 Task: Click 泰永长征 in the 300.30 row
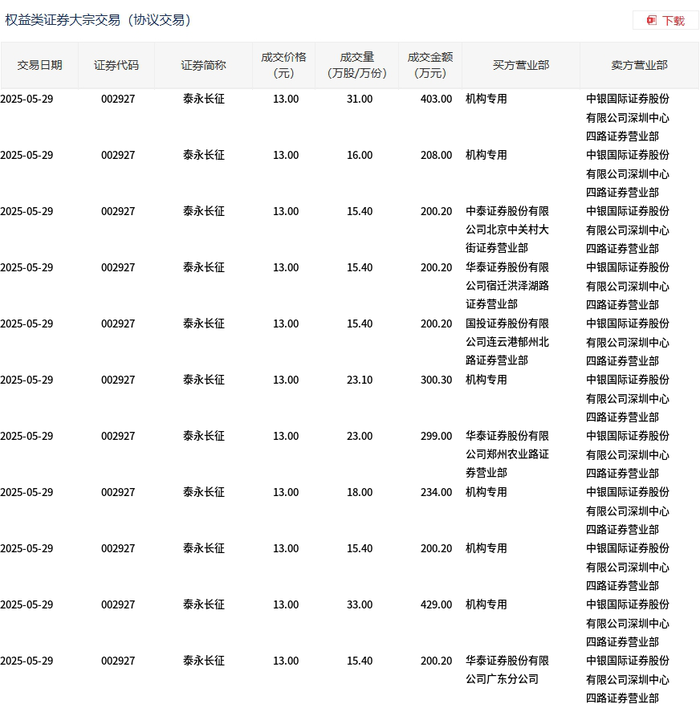(x=204, y=380)
